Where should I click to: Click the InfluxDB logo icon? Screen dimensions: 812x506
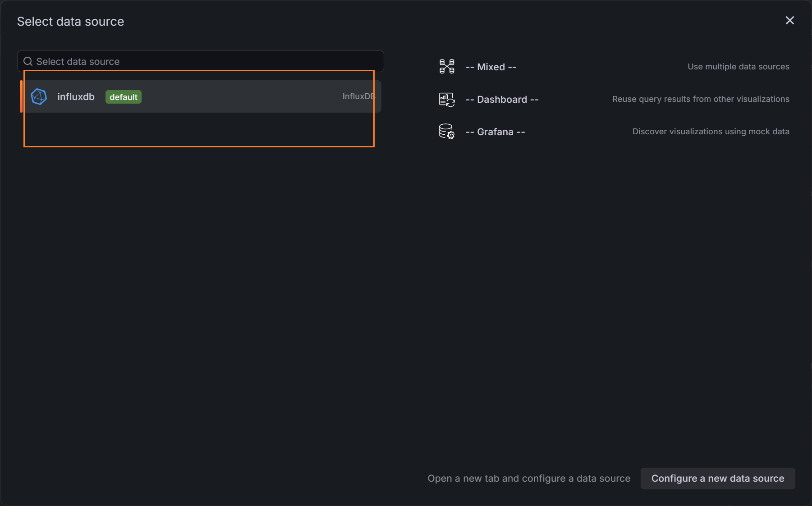(39, 97)
